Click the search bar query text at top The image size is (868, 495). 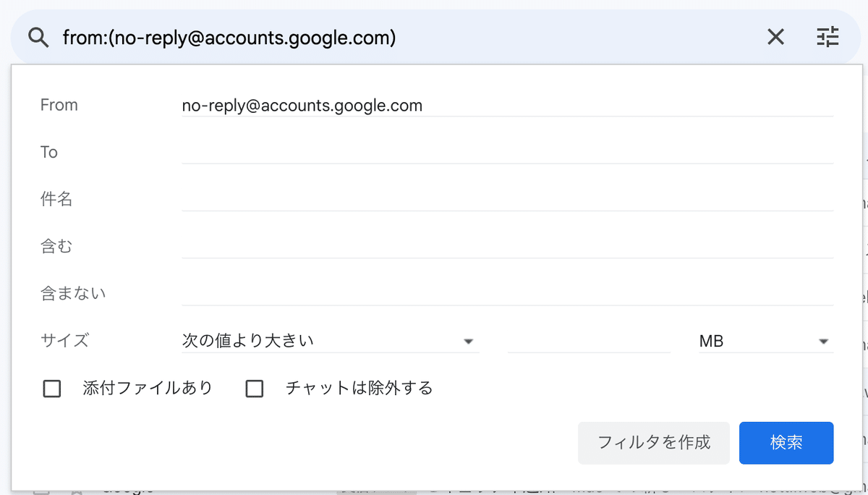coord(229,36)
